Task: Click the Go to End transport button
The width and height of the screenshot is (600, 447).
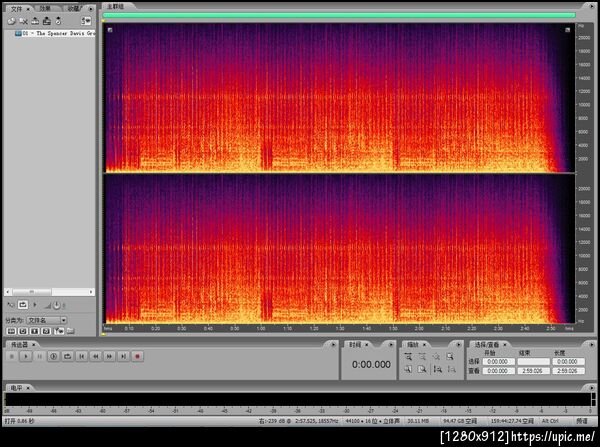Action: coord(123,356)
